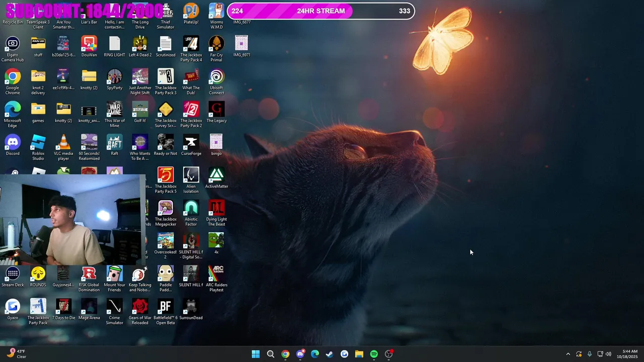This screenshot has height=362, width=644.
Task: Open the volume control in tray
Action: (608, 354)
